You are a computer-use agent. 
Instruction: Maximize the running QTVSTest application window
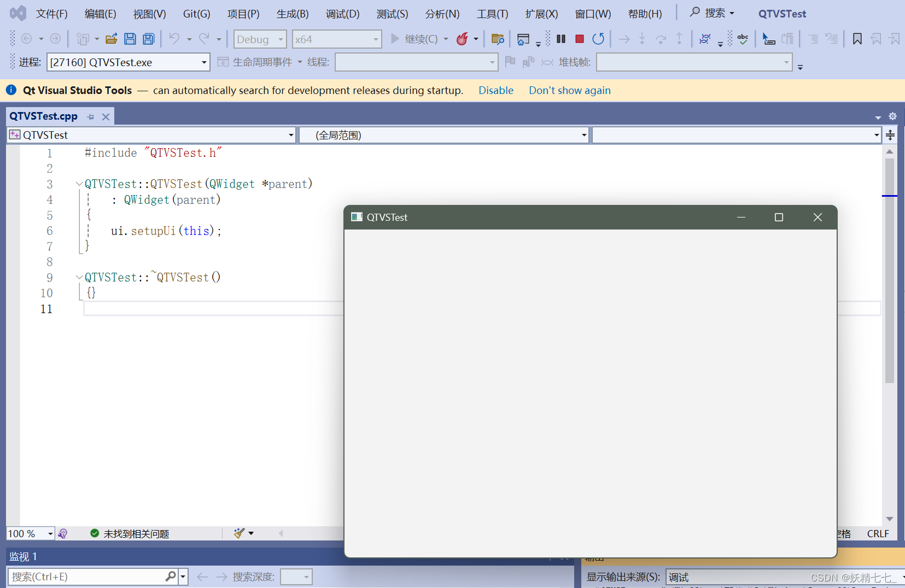(779, 217)
